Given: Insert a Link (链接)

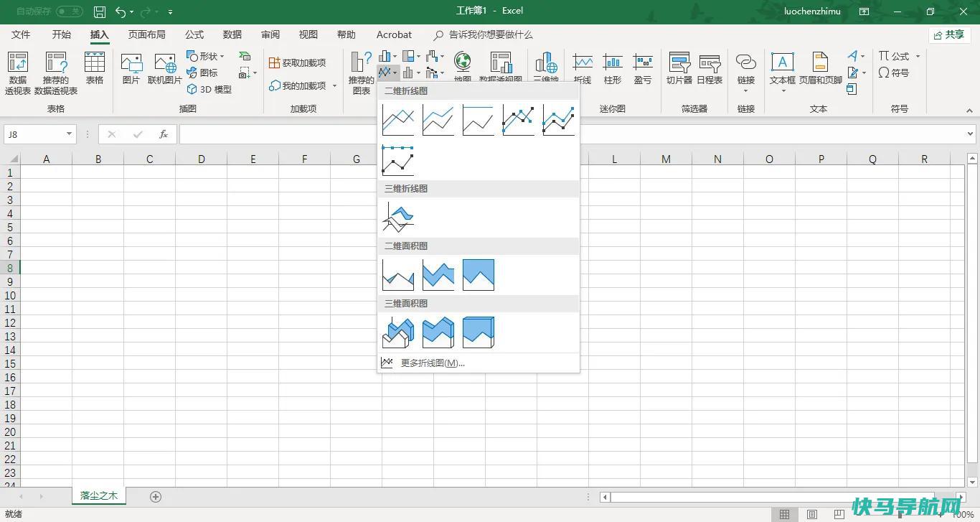Looking at the screenshot, I should click(746, 73).
